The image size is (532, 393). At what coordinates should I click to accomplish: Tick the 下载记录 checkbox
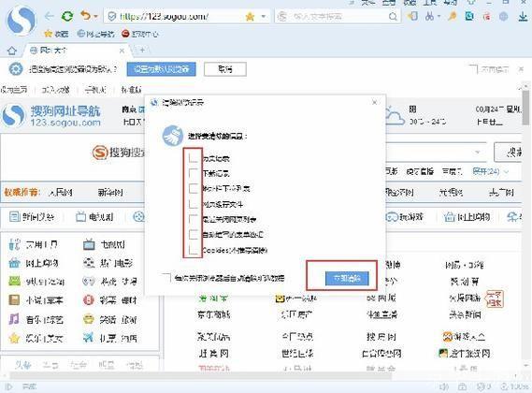click(x=193, y=172)
